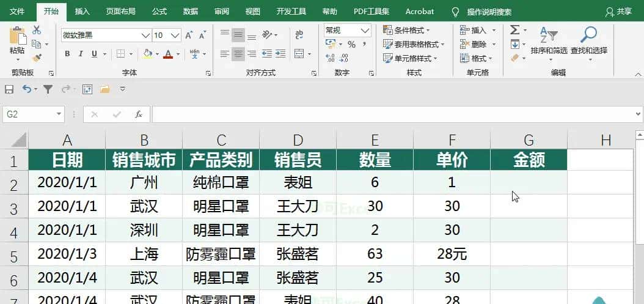Click the Insert Function fx icon
Image resolution: width=644 pixels, height=304 pixels.
point(139,114)
